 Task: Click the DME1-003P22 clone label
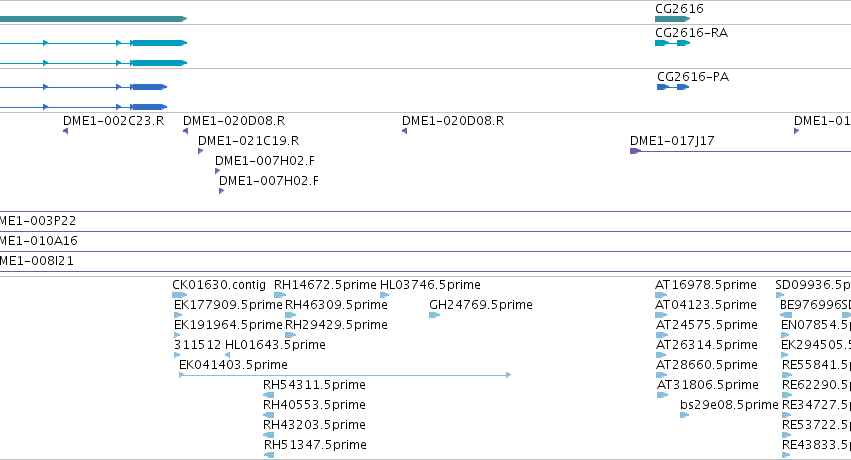click(38, 221)
